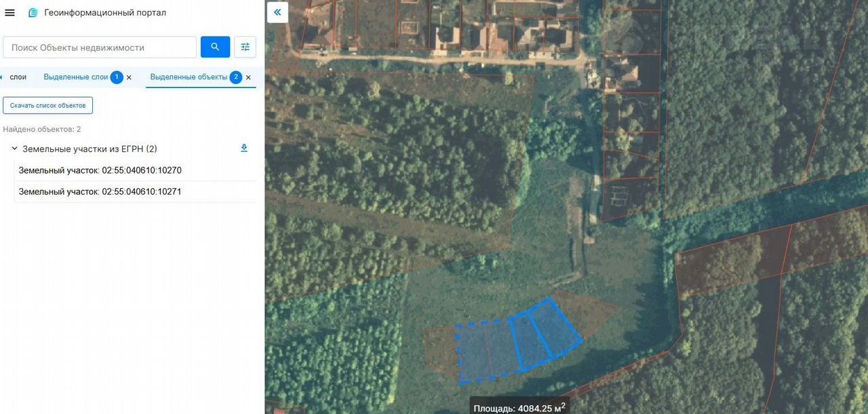Image resolution: width=868 pixels, height=414 pixels.
Task: Open the hamburger main menu
Action: tap(10, 13)
